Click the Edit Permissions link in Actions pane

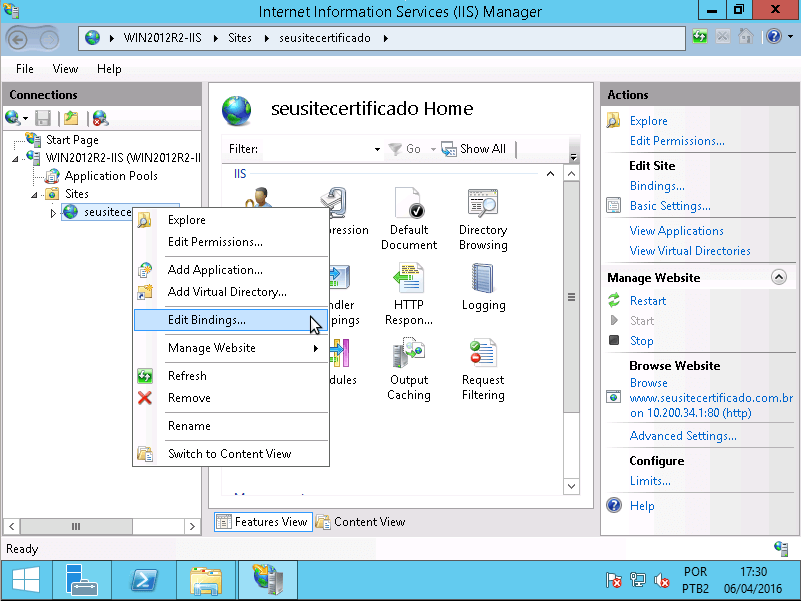coord(677,141)
